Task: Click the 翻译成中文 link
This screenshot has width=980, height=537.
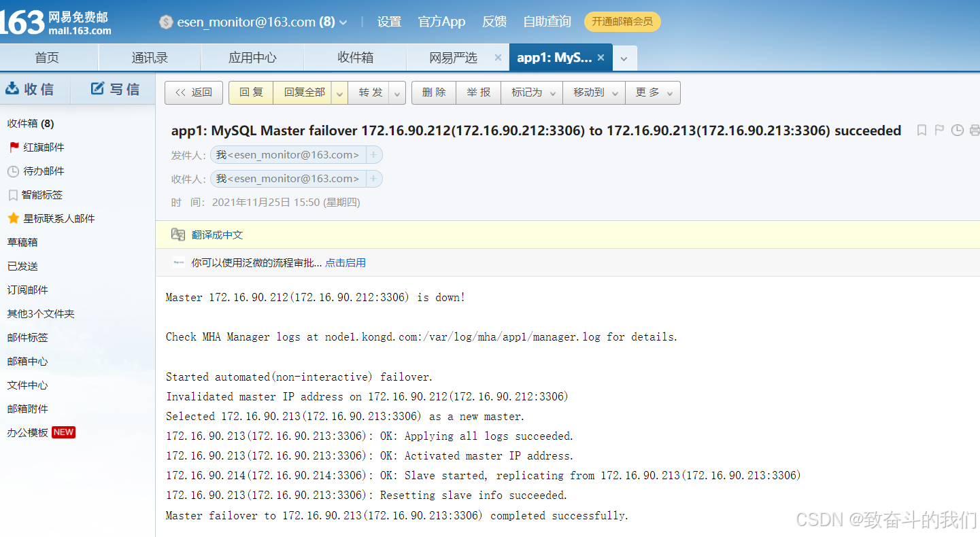Action: point(217,235)
